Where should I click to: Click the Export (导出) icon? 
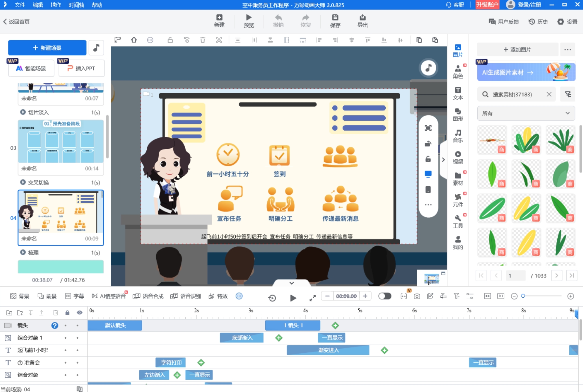pyautogui.click(x=362, y=17)
